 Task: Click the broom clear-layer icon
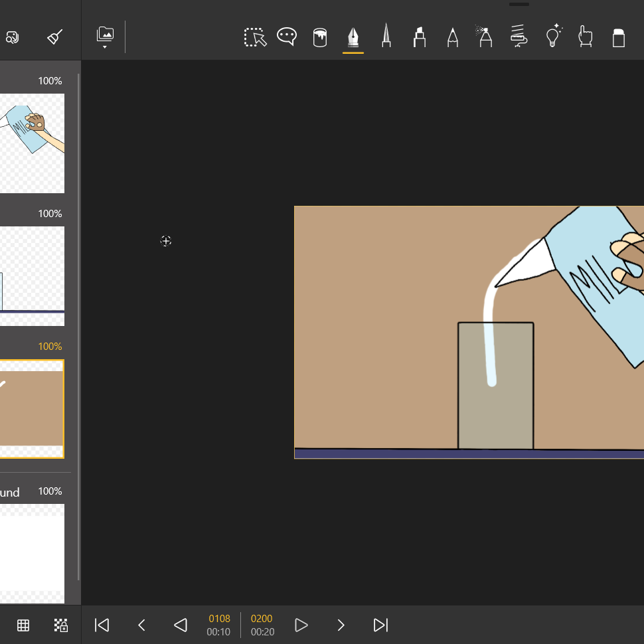coord(55,37)
